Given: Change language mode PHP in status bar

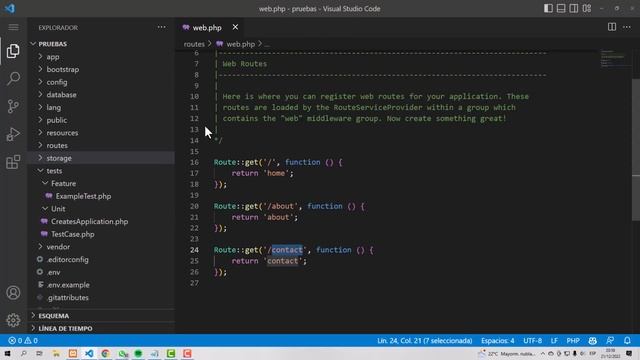Looking at the screenshot, I should coord(573,340).
